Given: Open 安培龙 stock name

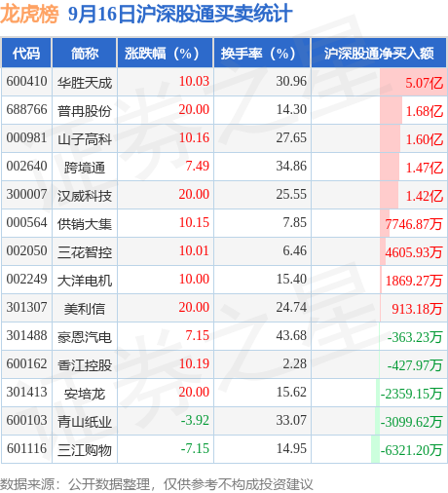Looking at the screenshot, I should click(85, 394).
